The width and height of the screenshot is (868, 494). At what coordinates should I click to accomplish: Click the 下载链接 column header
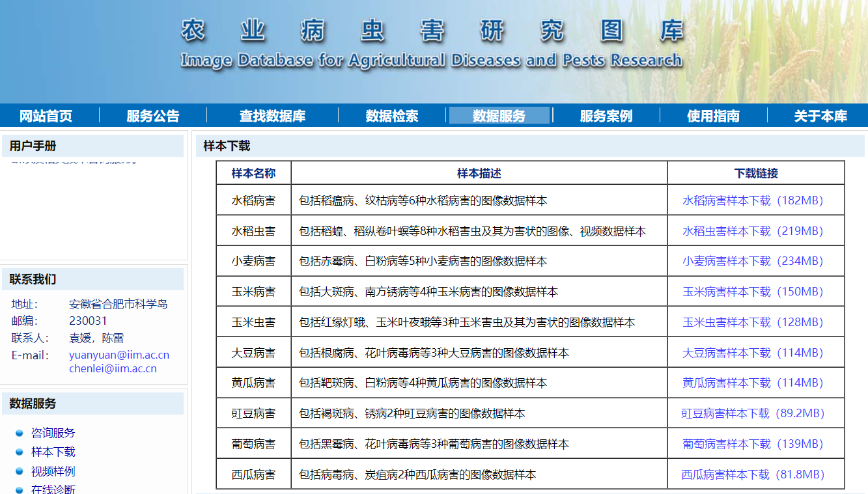[x=756, y=173]
